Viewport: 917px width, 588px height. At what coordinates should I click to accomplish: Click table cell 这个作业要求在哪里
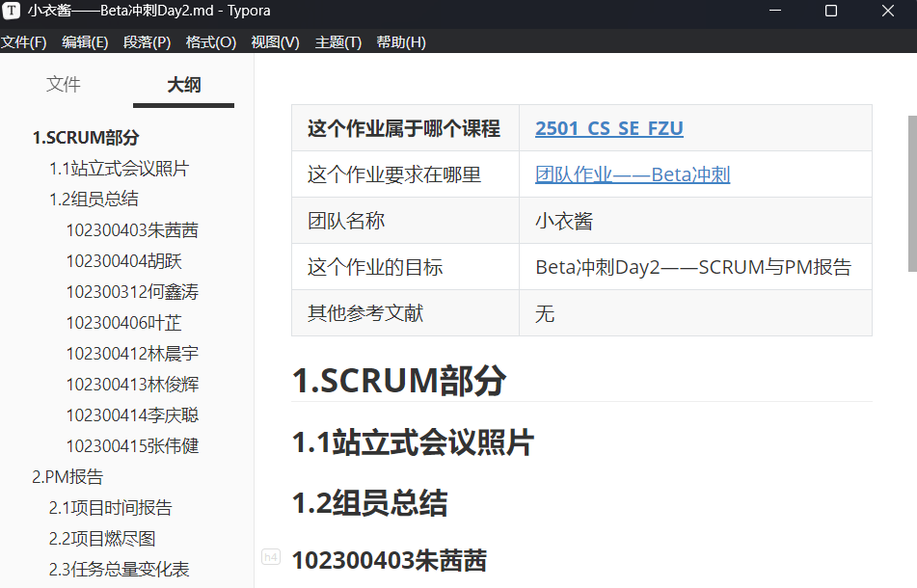[x=405, y=174]
